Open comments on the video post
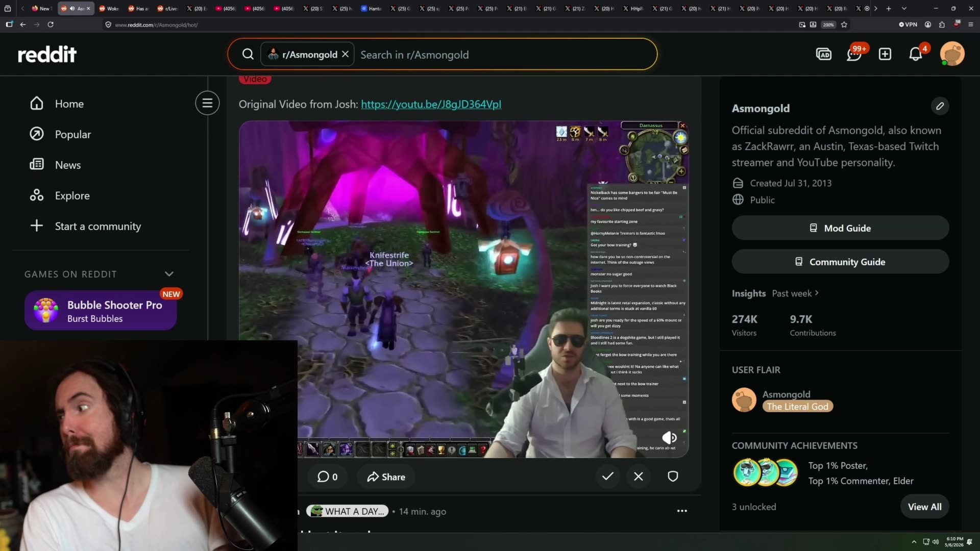 [x=327, y=477]
